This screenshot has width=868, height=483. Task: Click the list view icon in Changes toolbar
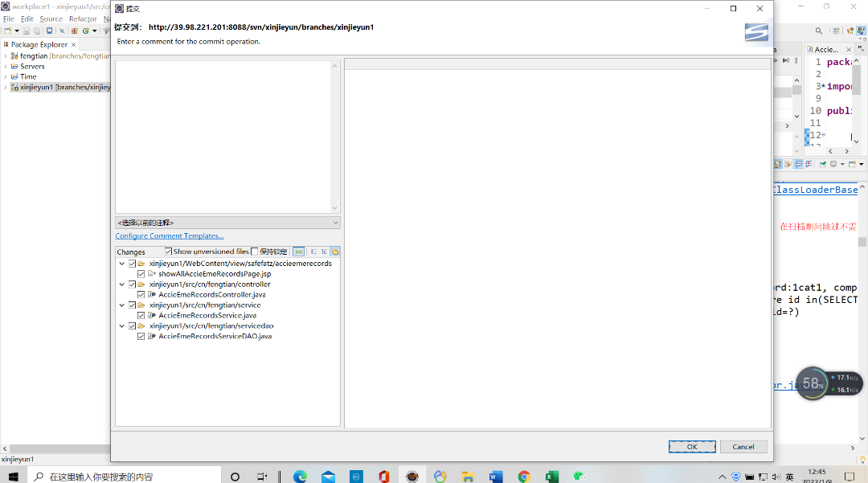coord(313,252)
